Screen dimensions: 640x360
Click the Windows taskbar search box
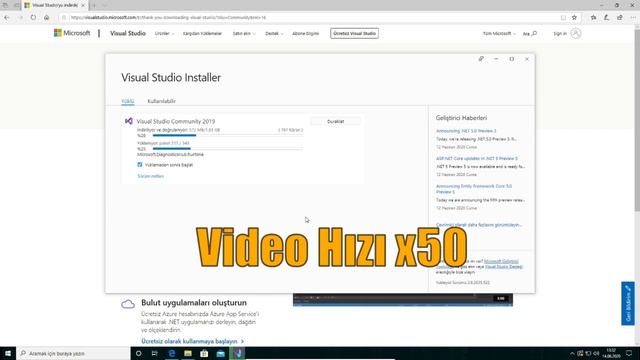(73, 353)
